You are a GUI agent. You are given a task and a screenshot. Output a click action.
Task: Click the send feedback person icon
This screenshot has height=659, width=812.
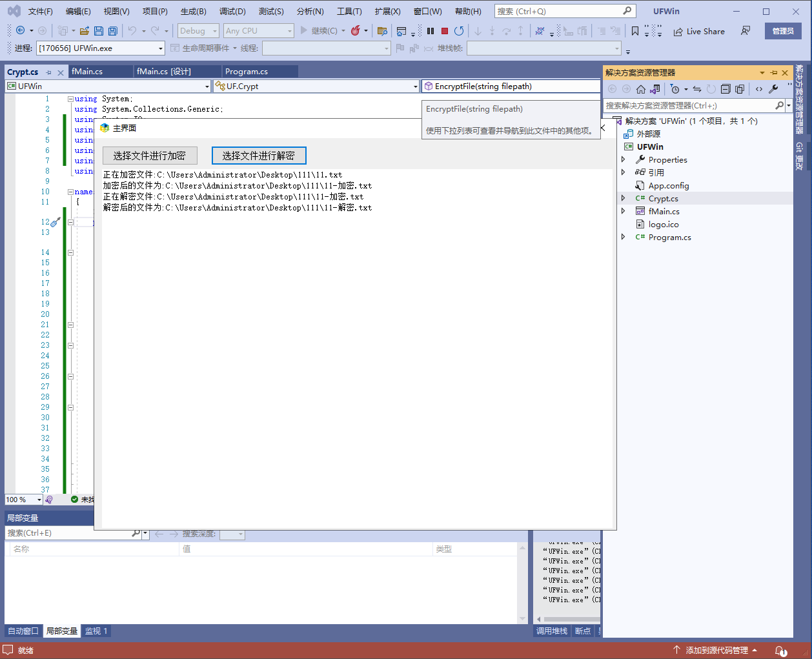[746, 30]
